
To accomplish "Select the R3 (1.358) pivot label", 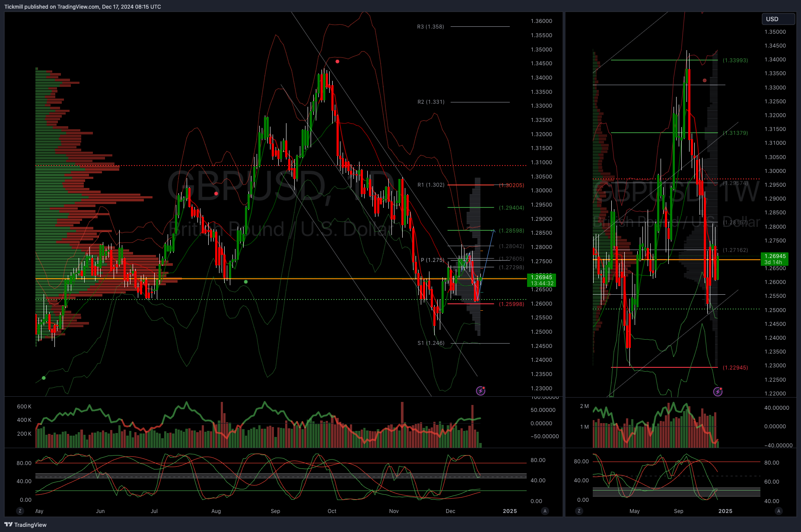I will (430, 27).
